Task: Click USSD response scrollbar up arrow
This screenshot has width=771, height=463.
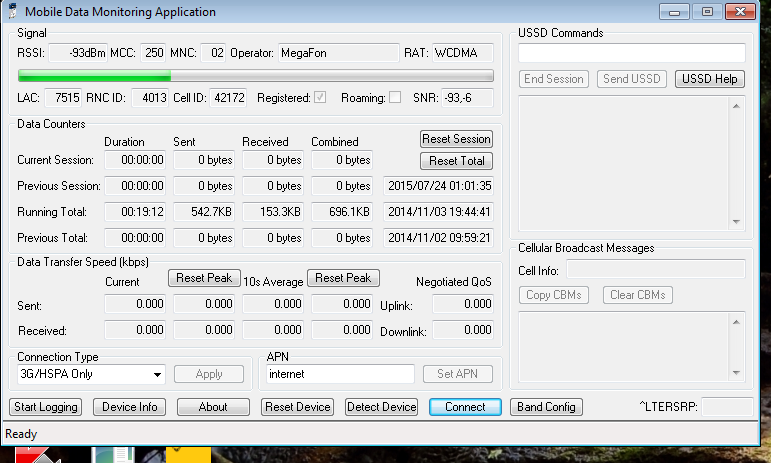Action: tap(736, 106)
